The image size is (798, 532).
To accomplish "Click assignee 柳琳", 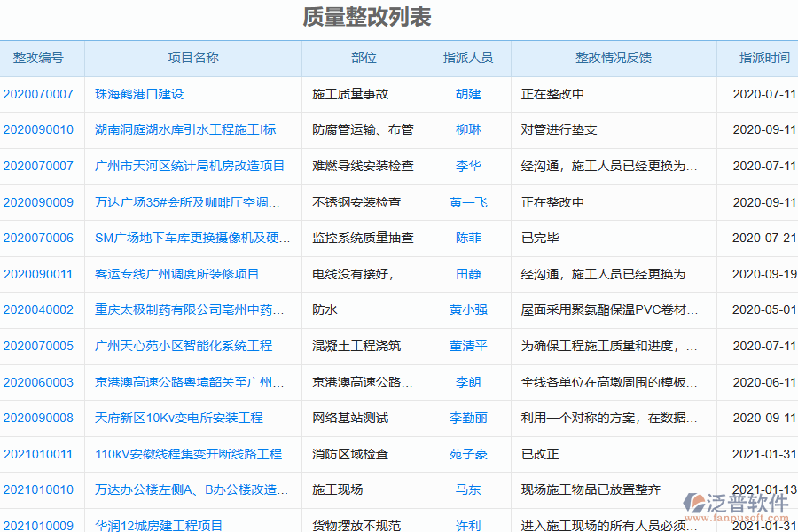I will pyautogui.click(x=467, y=129).
